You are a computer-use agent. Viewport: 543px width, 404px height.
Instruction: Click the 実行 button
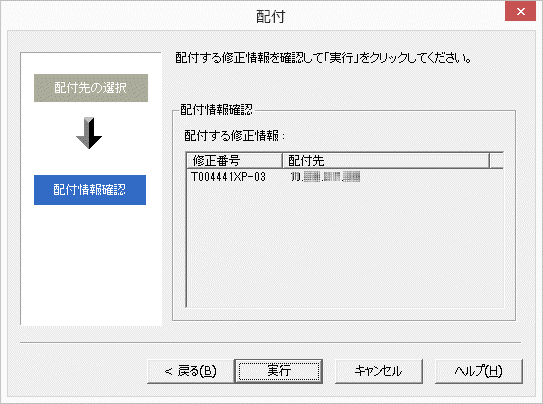pyautogui.click(x=279, y=371)
